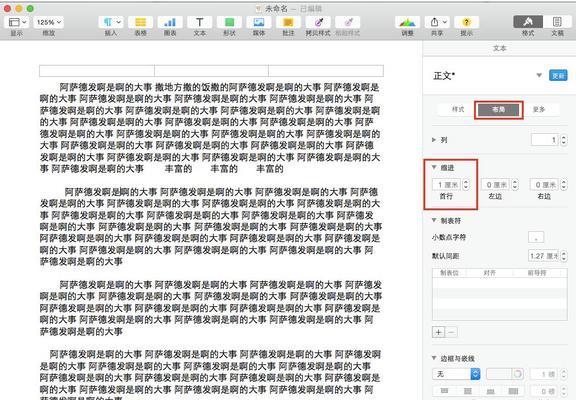576x400 pixels.
Task: Open the Media picture icon
Action: tap(259, 22)
